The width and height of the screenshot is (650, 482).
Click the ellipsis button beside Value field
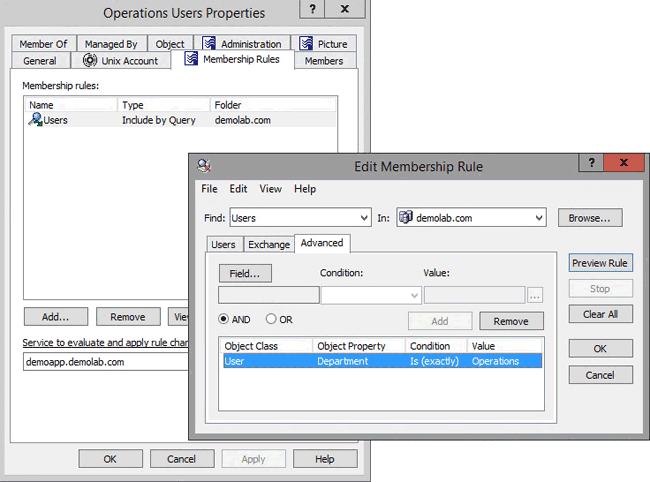click(535, 295)
